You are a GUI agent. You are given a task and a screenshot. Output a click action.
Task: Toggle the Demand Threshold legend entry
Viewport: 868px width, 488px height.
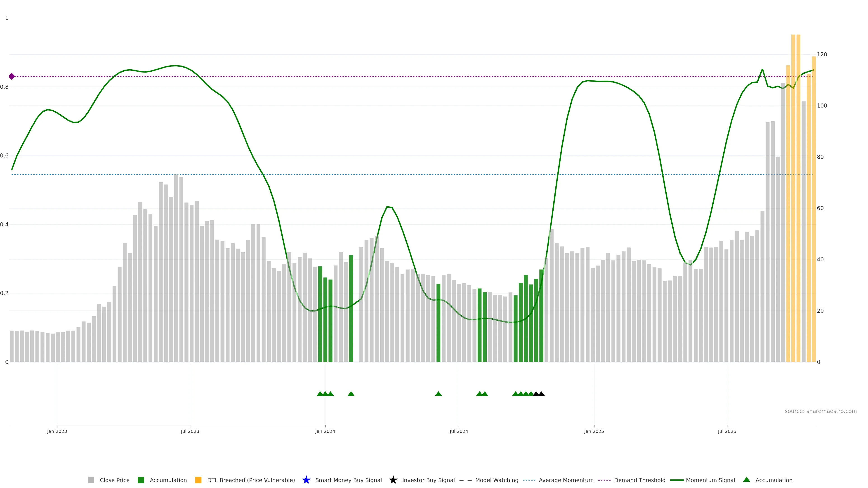pos(639,480)
